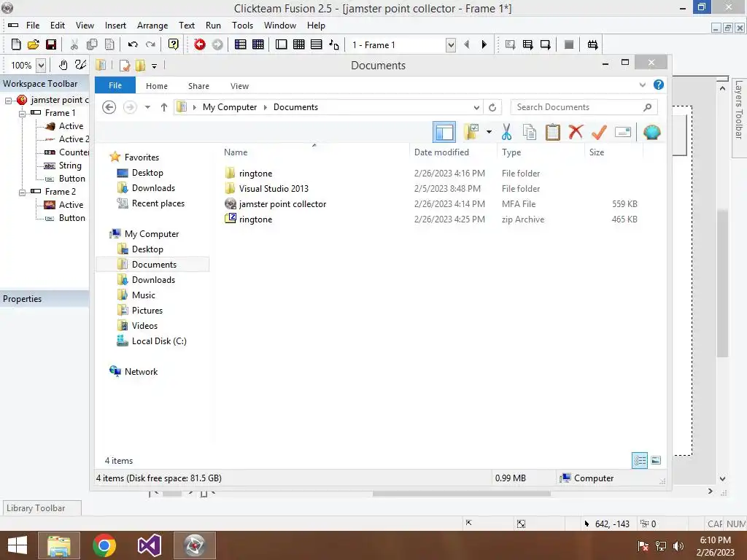This screenshot has width=747, height=560.
Task: Click the New file icon in Fusion toolbar
Action: pos(16,44)
